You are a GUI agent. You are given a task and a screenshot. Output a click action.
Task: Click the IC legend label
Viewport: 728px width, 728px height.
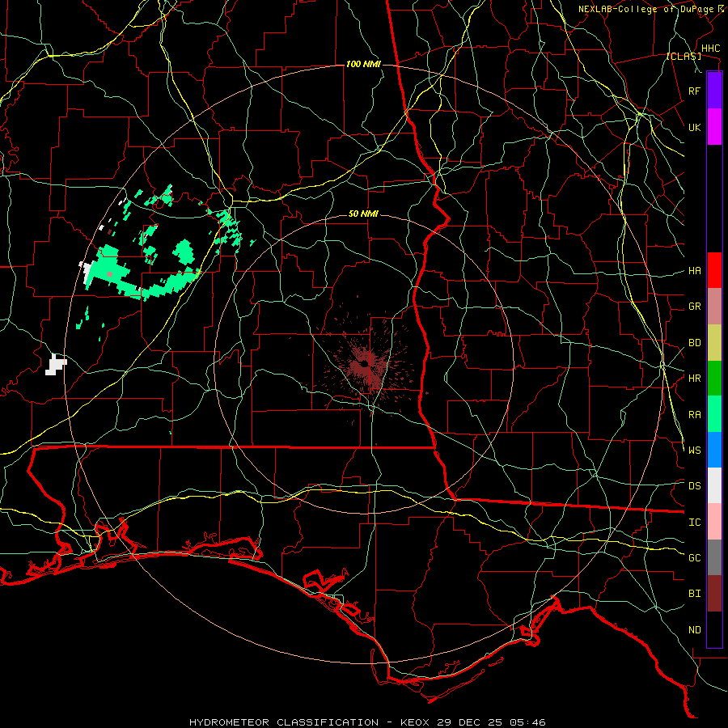694,523
